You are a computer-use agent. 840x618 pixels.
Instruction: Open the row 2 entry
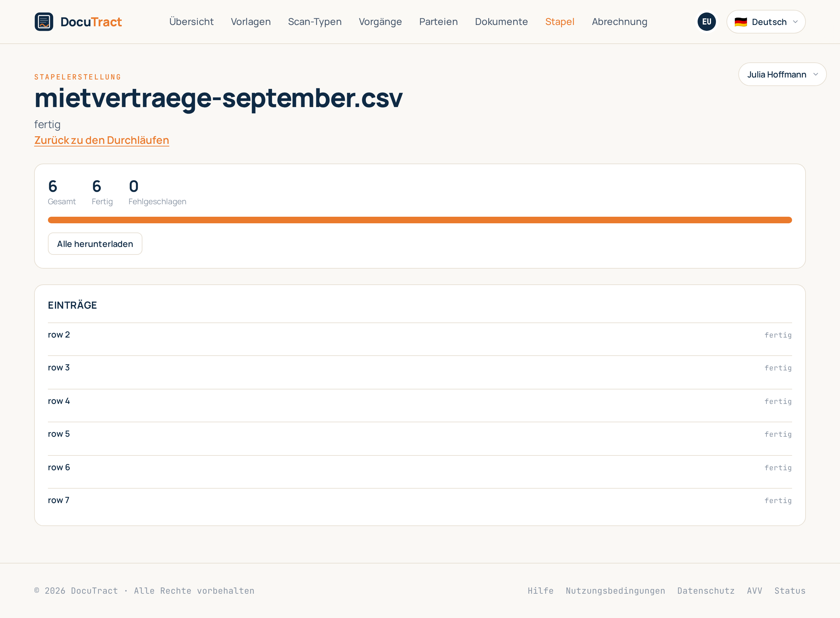click(420, 335)
